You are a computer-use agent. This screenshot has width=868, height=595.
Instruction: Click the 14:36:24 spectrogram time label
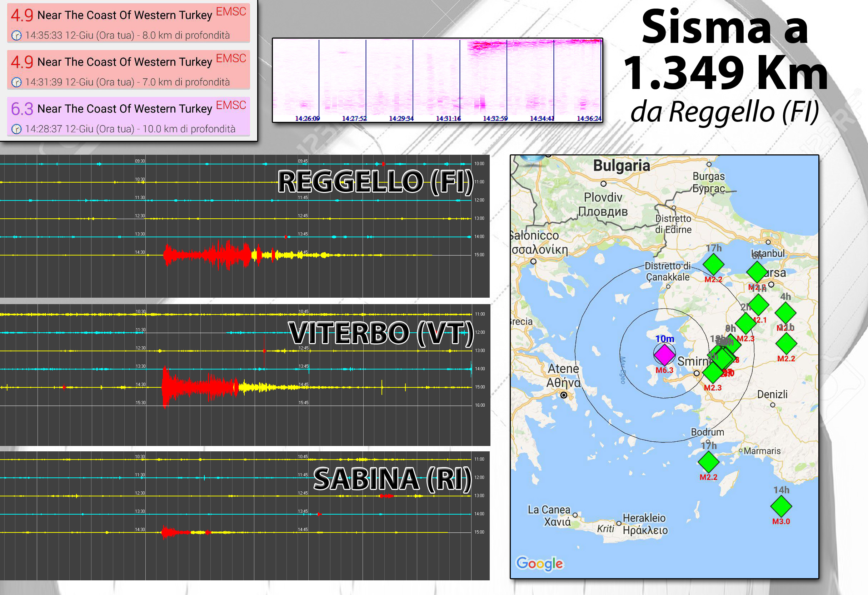point(589,119)
